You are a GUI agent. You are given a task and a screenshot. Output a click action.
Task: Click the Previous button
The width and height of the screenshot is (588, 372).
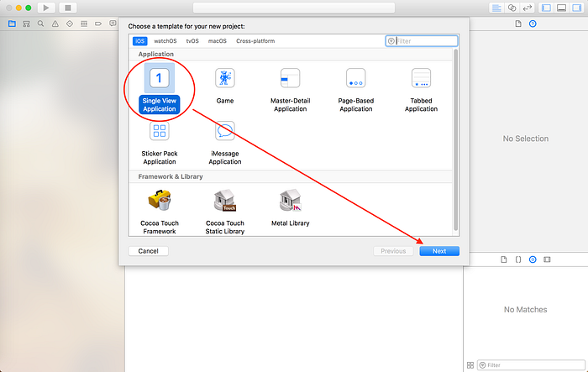pos(393,251)
